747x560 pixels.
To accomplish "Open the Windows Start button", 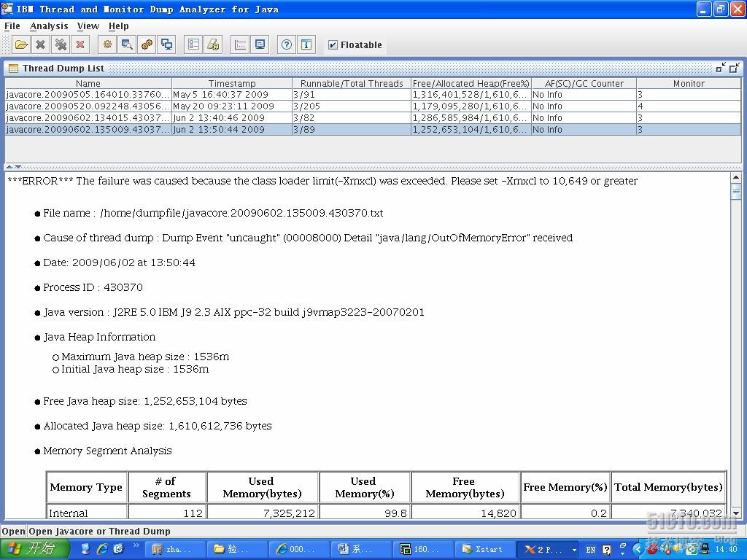I will point(35,549).
